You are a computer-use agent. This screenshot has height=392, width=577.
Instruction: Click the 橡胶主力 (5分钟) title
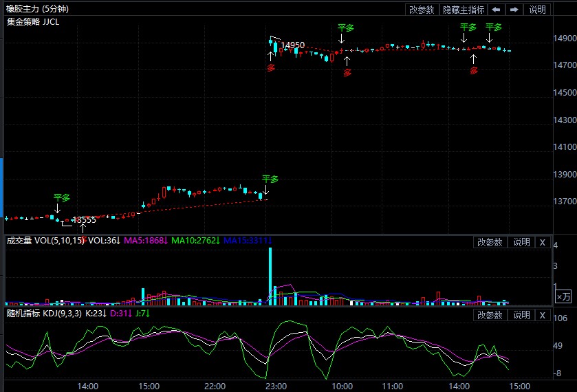click(x=38, y=9)
